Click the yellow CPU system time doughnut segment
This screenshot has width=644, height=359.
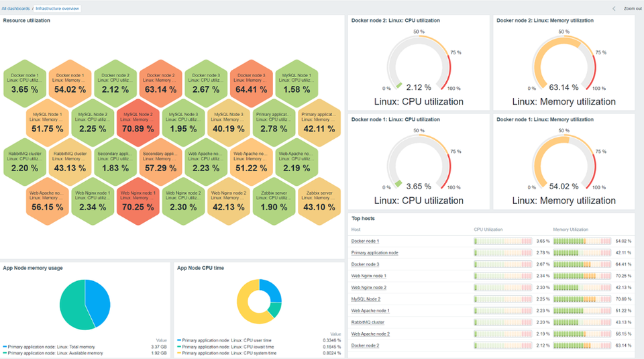coord(248,306)
